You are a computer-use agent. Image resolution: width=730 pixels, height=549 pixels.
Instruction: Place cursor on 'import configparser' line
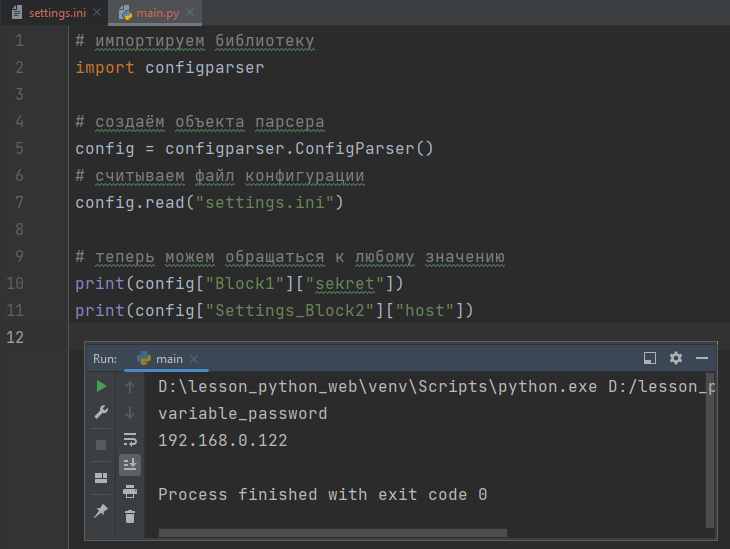point(170,68)
